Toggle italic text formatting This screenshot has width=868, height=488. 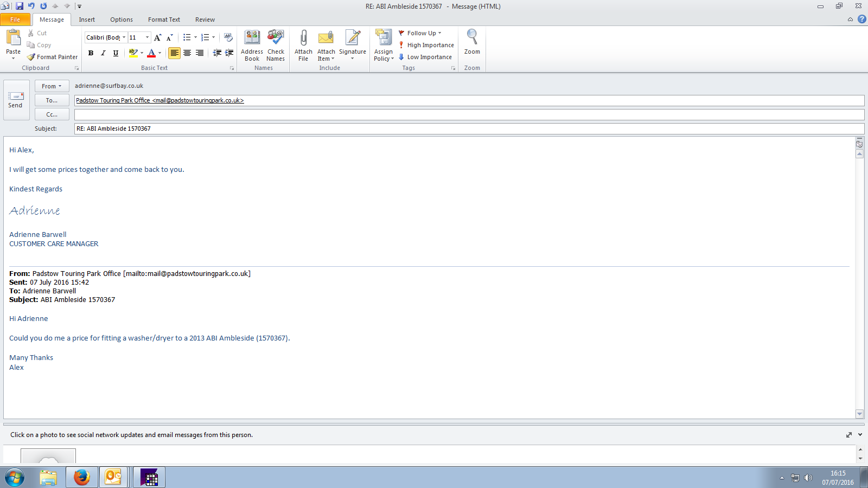(103, 53)
